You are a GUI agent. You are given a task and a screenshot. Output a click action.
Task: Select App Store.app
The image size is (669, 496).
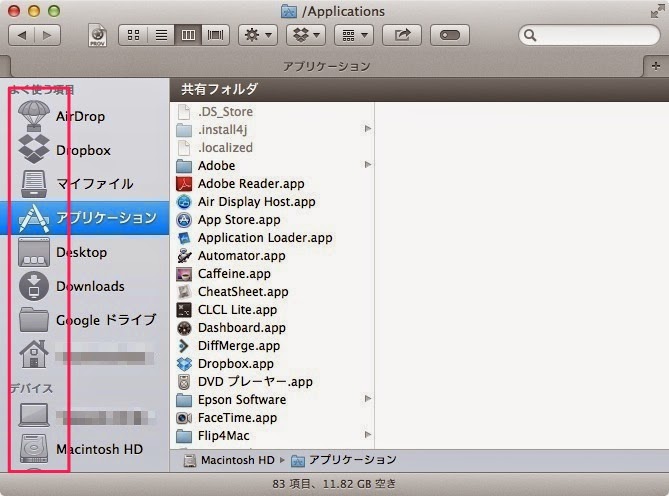point(272,220)
